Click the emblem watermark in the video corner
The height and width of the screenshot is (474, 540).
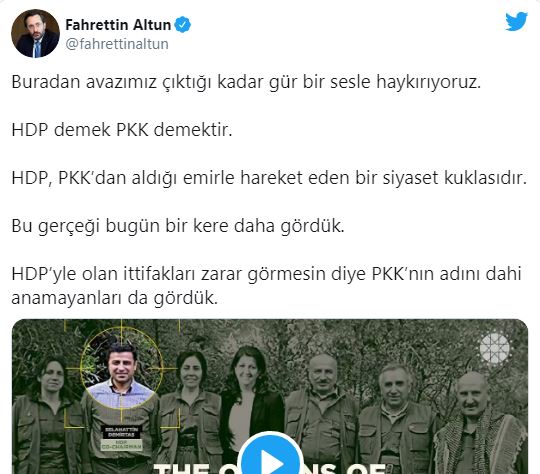click(495, 348)
